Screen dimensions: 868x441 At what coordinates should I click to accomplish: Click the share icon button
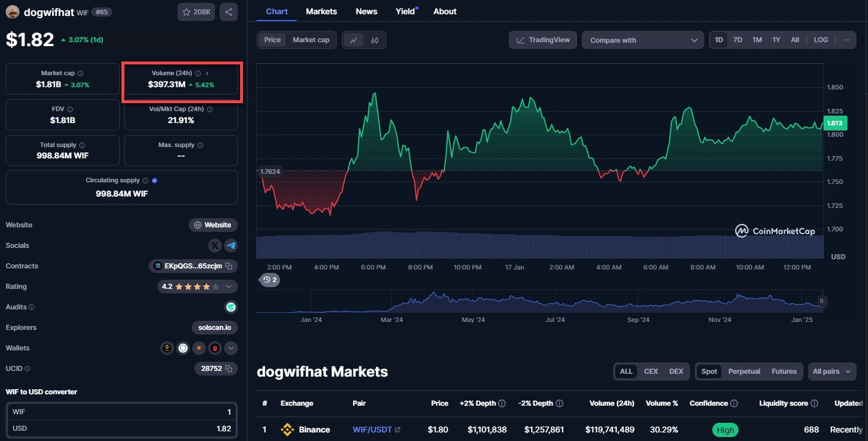(228, 12)
